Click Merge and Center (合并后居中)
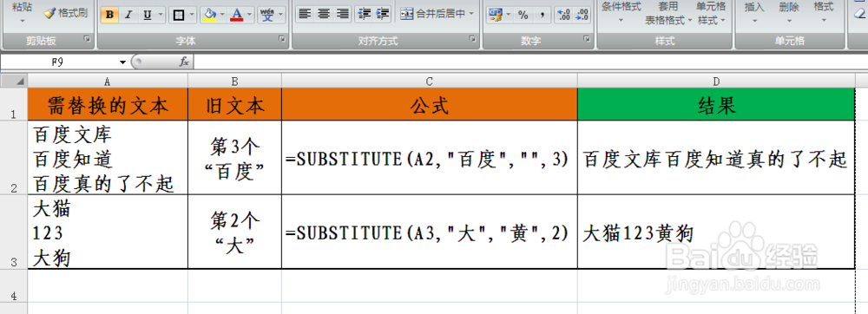The height and width of the screenshot is (314, 868). (433, 14)
